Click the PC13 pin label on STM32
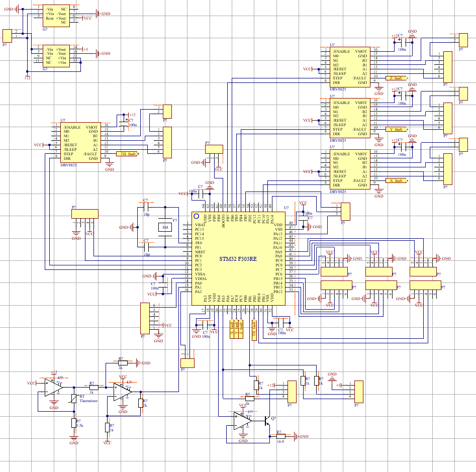This screenshot has height=472, width=476. coord(200,230)
